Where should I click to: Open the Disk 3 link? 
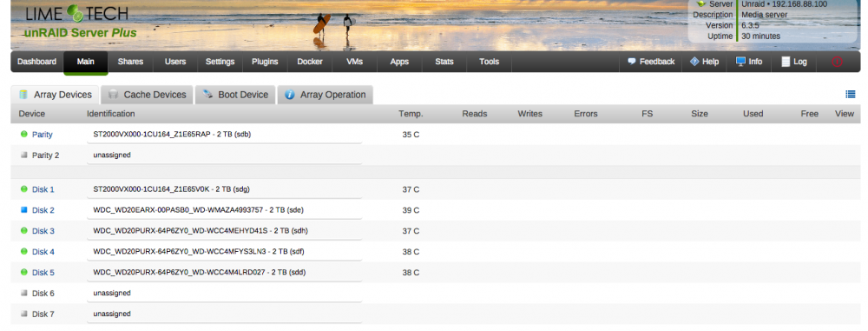[43, 231]
